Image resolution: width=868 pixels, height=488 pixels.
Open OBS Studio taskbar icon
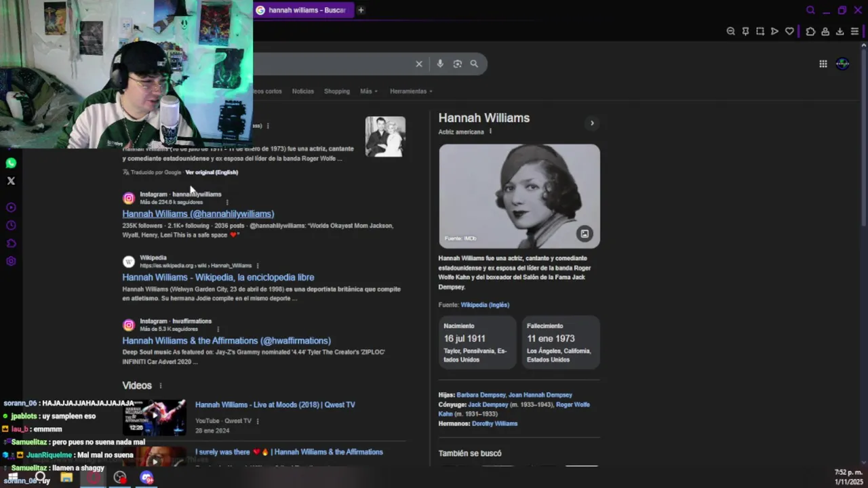point(120,478)
